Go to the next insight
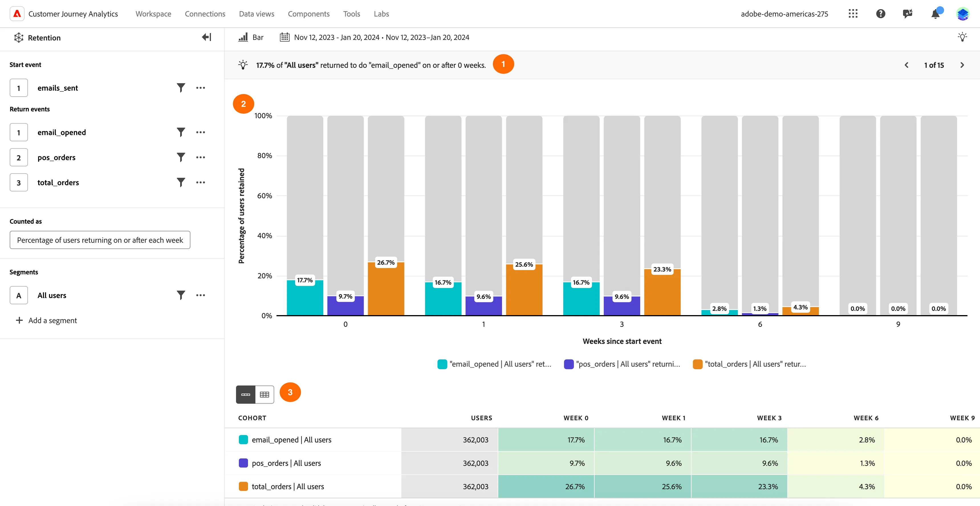The image size is (980, 506). click(962, 65)
